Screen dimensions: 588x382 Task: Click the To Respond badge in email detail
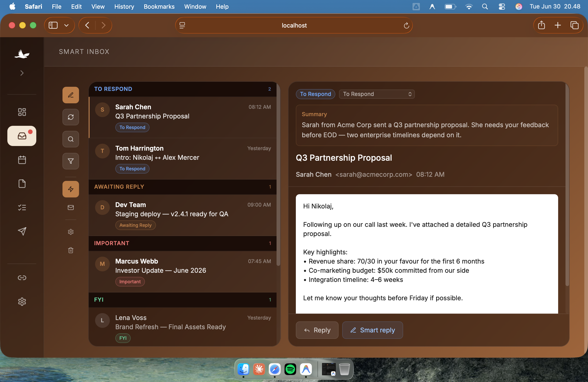tap(316, 94)
